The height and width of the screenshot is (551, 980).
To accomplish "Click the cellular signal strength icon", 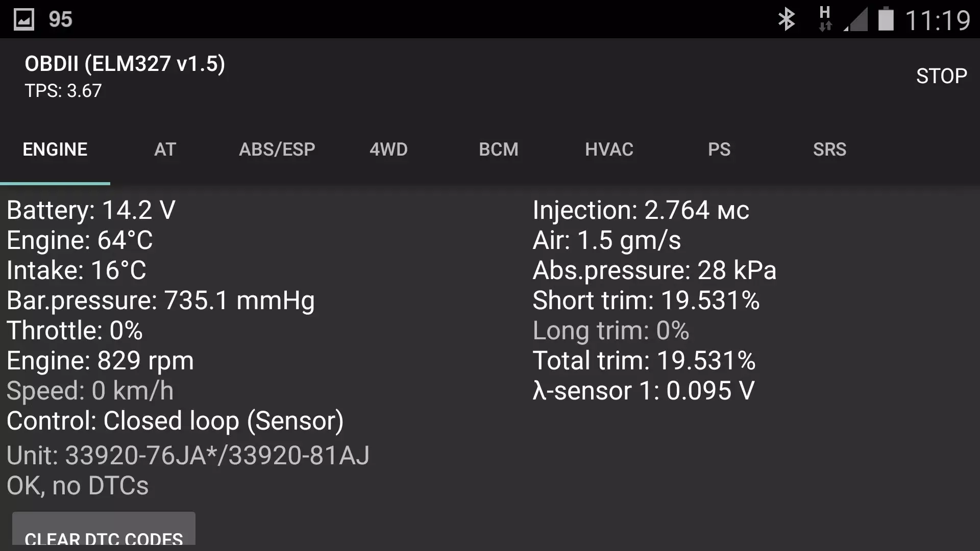I will coord(856,18).
